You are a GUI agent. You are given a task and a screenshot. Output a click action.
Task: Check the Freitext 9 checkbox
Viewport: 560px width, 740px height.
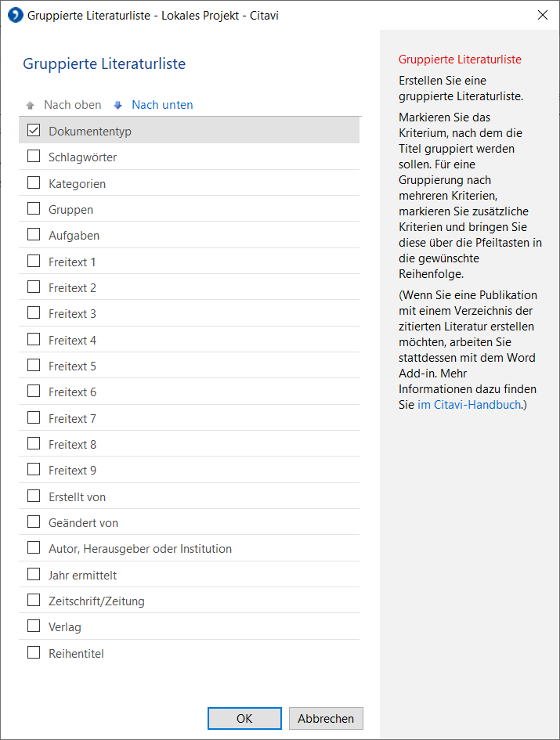coord(34,470)
